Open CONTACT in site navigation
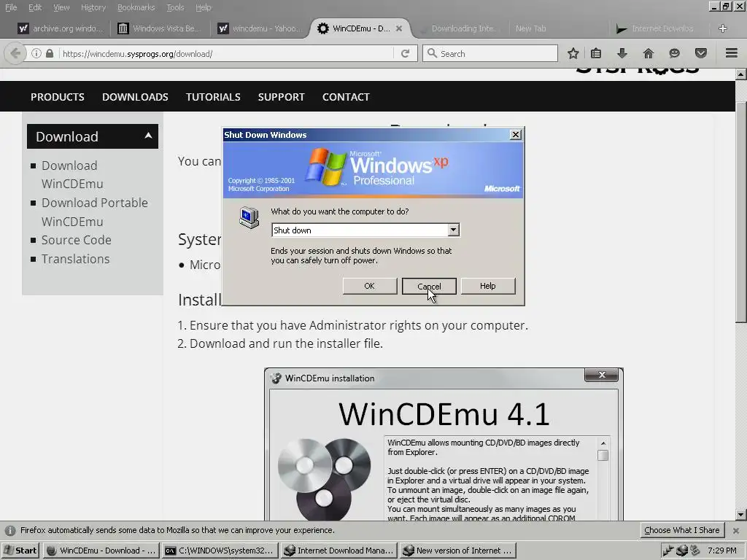 pos(346,97)
